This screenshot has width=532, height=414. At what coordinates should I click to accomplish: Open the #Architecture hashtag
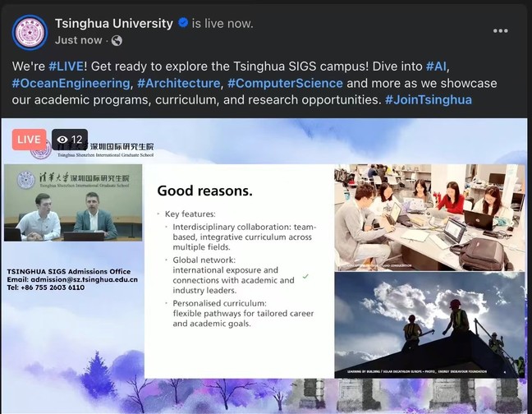(x=179, y=83)
